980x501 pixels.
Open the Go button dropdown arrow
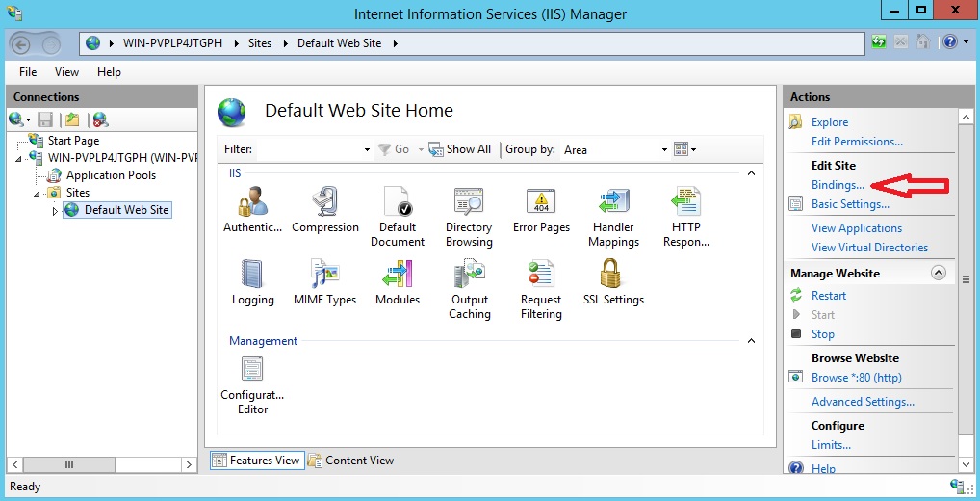coord(421,150)
